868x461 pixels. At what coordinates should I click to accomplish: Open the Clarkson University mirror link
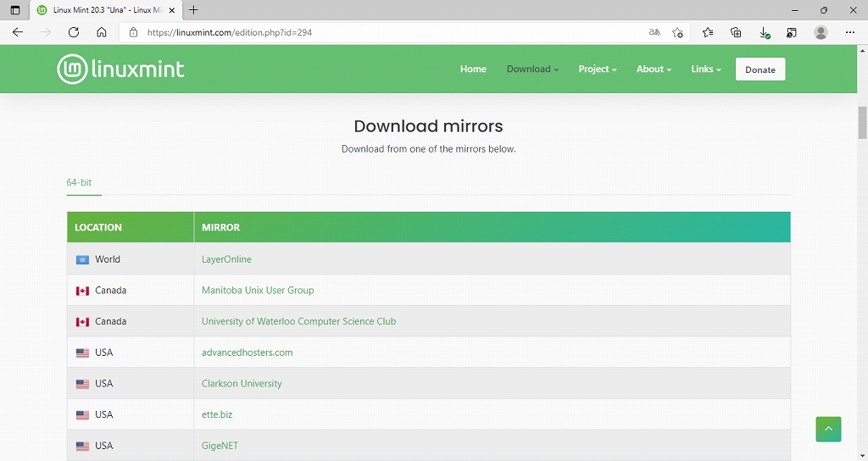click(242, 383)
